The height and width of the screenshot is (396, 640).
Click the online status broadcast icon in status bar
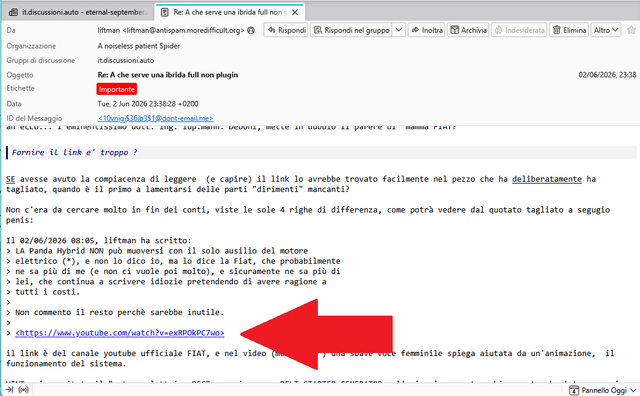pos(24,390)
